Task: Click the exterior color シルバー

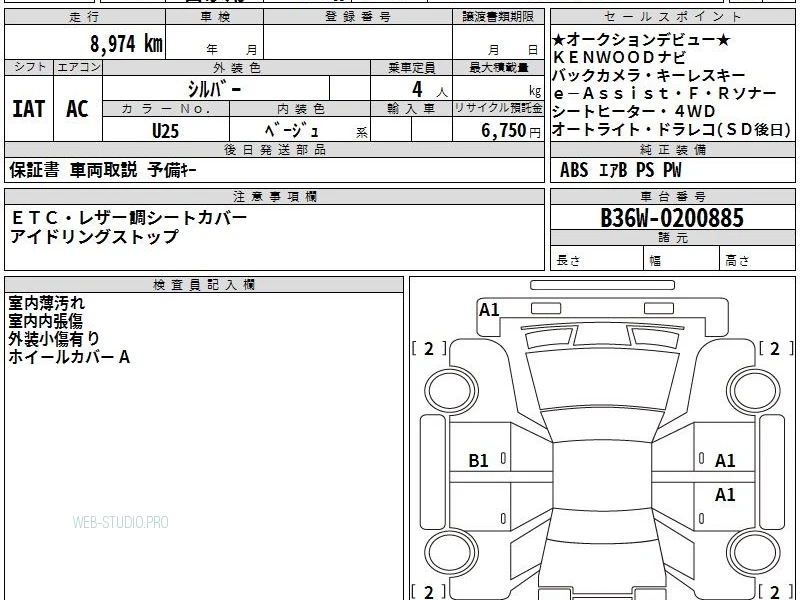Action: [x=214, y=89]
